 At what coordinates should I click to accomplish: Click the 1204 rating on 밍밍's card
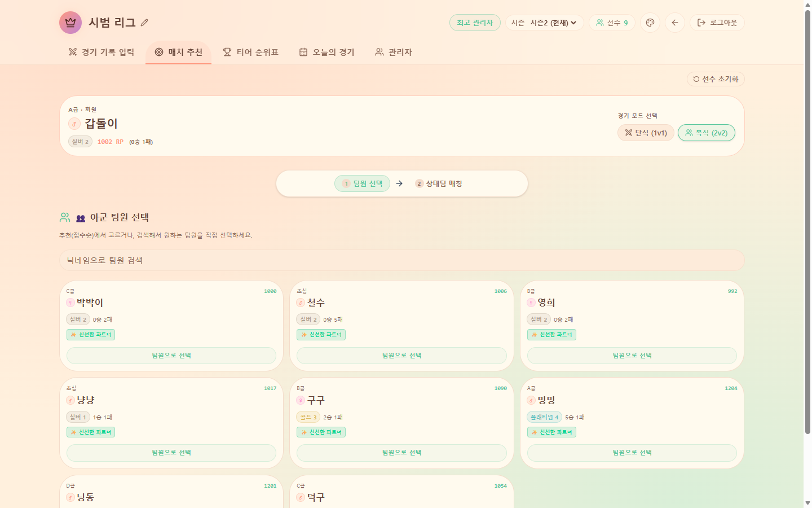click(731, 388)
